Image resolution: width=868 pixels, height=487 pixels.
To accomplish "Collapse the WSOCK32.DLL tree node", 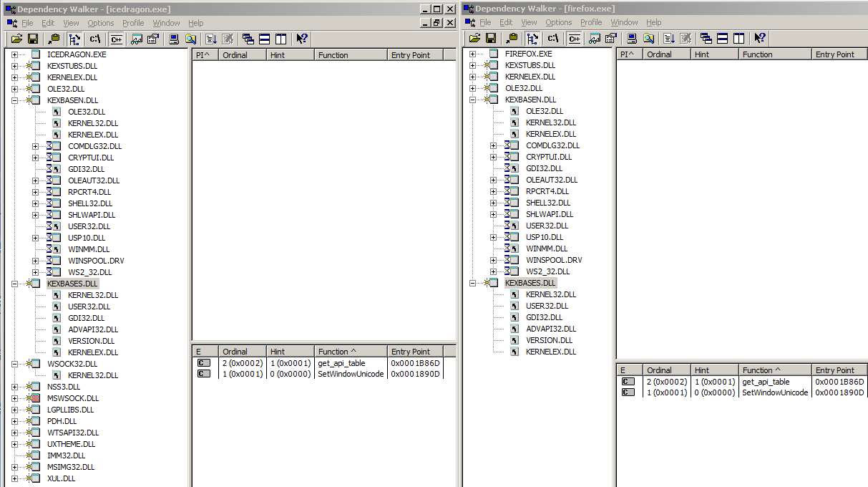I will point(14,364).
